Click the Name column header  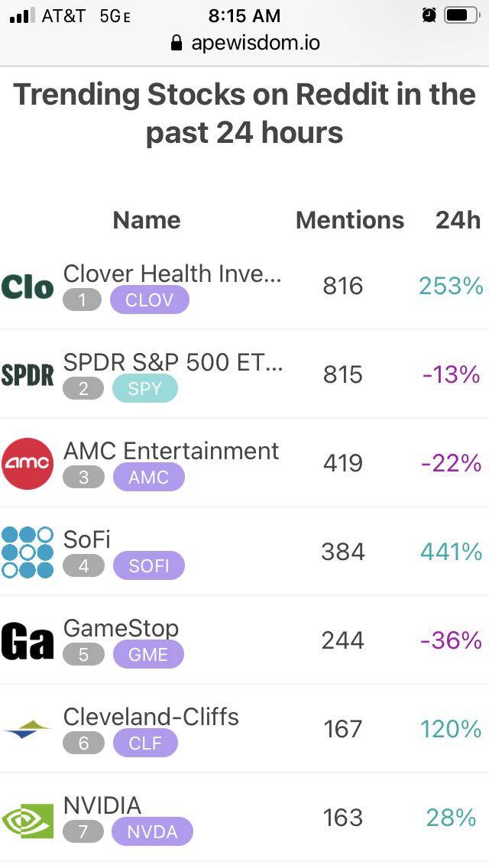(x=146, y=220)
